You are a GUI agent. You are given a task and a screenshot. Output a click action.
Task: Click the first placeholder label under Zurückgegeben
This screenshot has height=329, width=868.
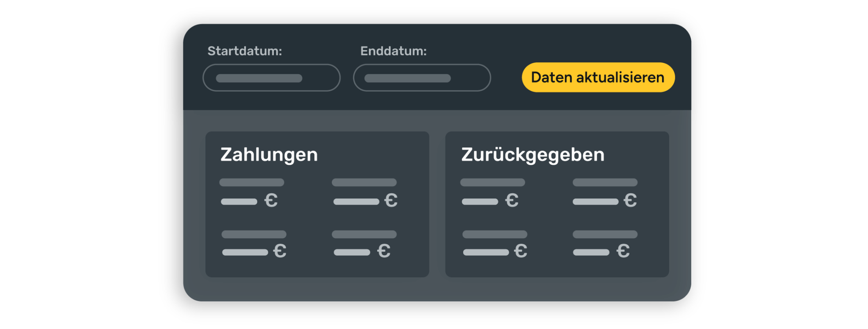492,183
